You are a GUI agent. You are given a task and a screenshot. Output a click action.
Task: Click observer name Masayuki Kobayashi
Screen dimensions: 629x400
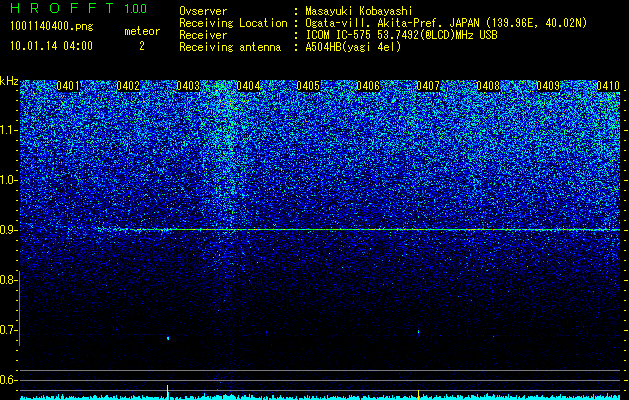(359, 11)
